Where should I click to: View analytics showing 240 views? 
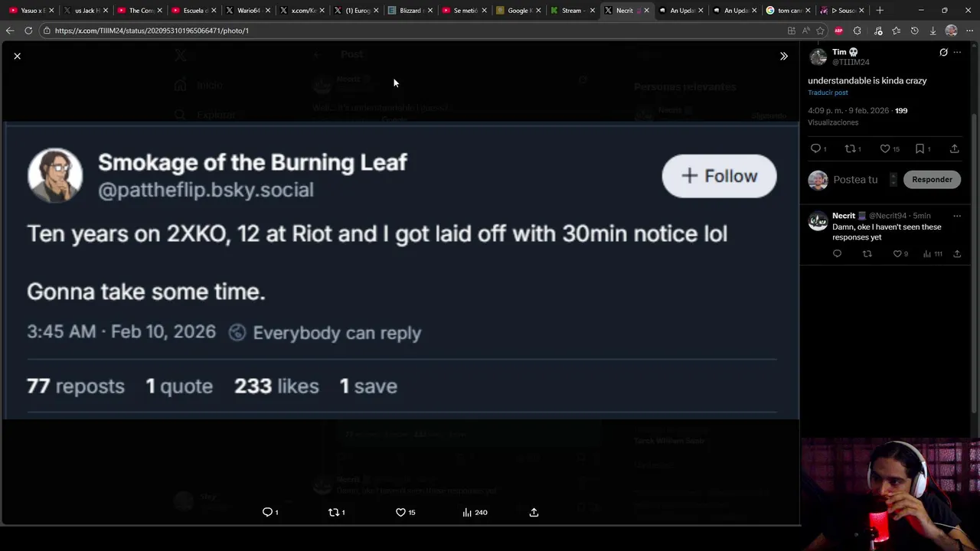468,512
